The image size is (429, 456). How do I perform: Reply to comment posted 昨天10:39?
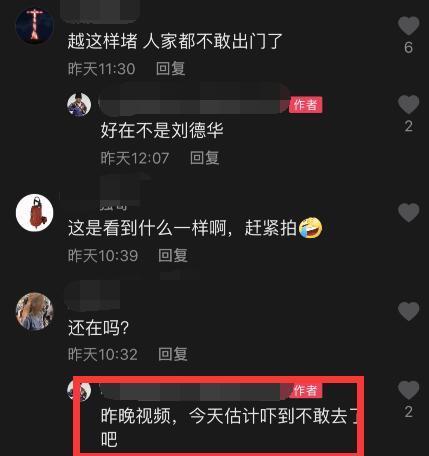(x=173, y=256)
